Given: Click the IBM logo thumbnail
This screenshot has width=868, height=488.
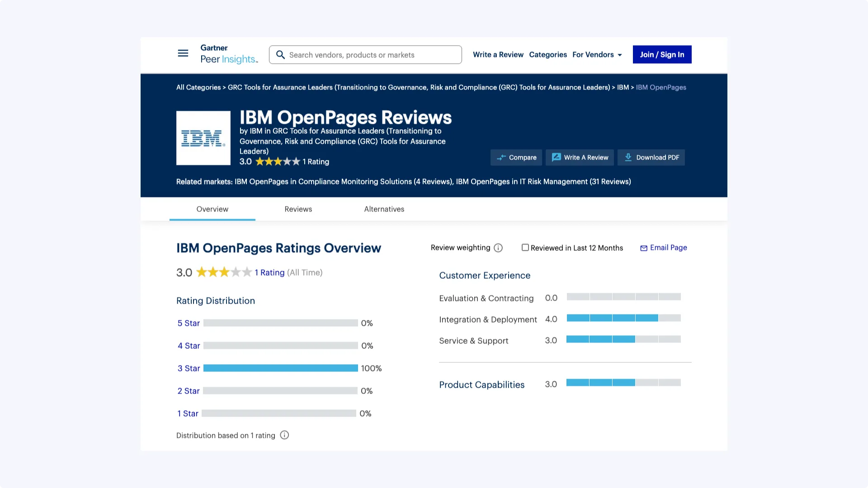Looking at the screenshot, I should (203, 138).
